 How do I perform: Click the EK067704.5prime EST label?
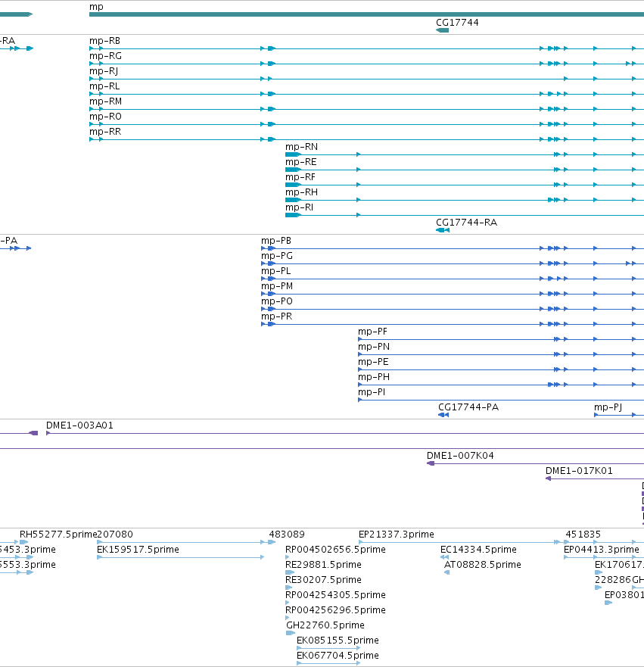tap(338, 656)
